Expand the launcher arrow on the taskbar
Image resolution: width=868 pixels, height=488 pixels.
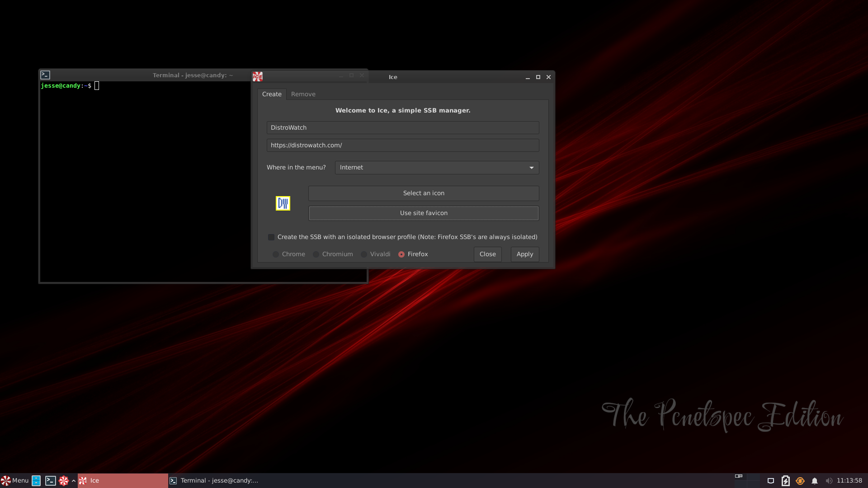[73, 480]
